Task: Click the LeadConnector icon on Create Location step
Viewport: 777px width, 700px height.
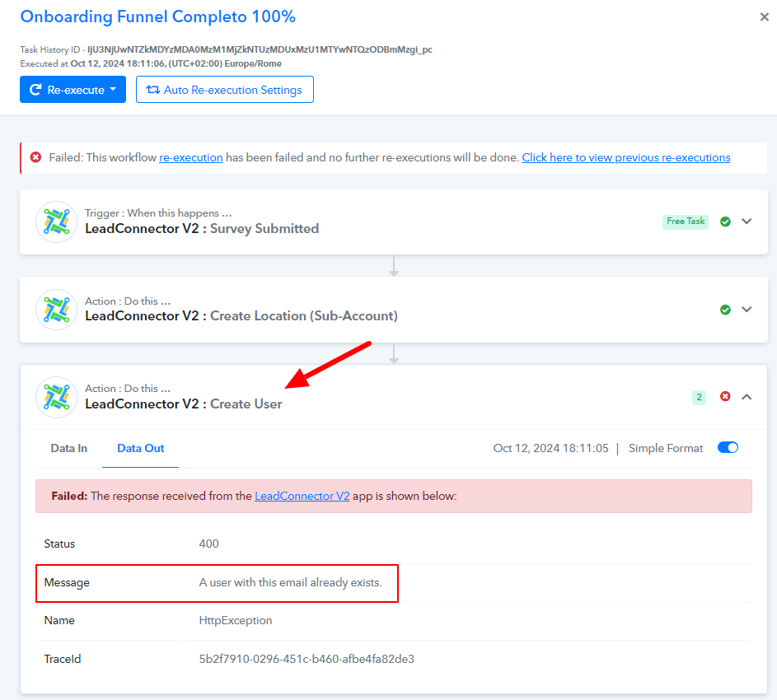Action: pos(57,310)
